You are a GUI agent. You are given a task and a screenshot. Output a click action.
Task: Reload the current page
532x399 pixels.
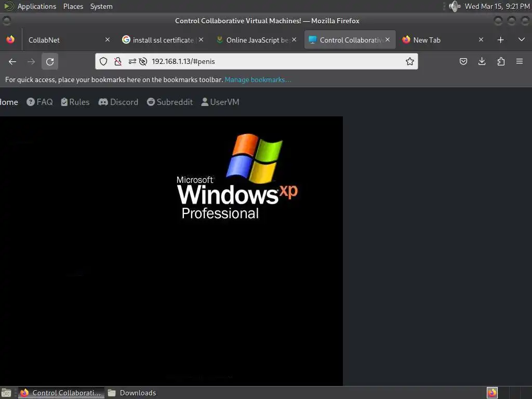[50, 61]
